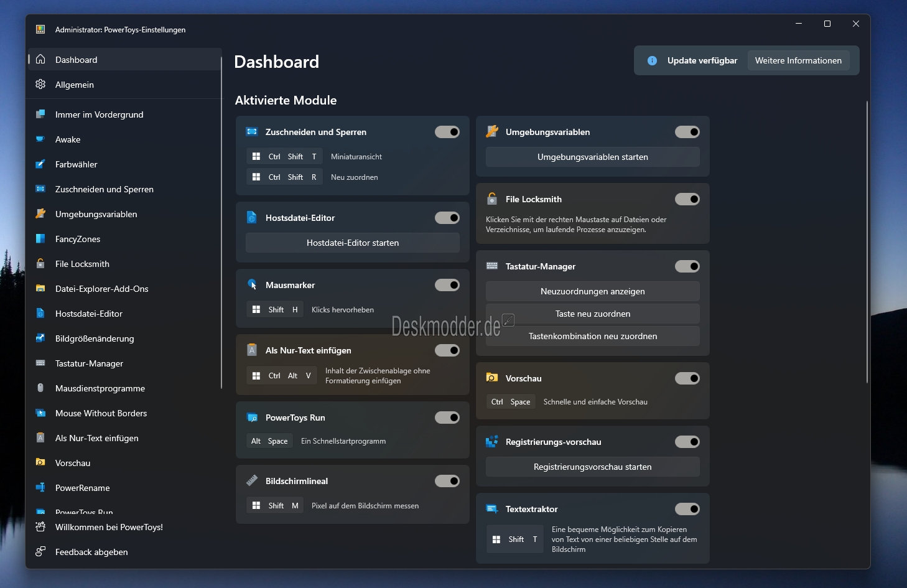Click Umgebungsvariablen starten button
This screenshot has width=907, height=588.
593,157
